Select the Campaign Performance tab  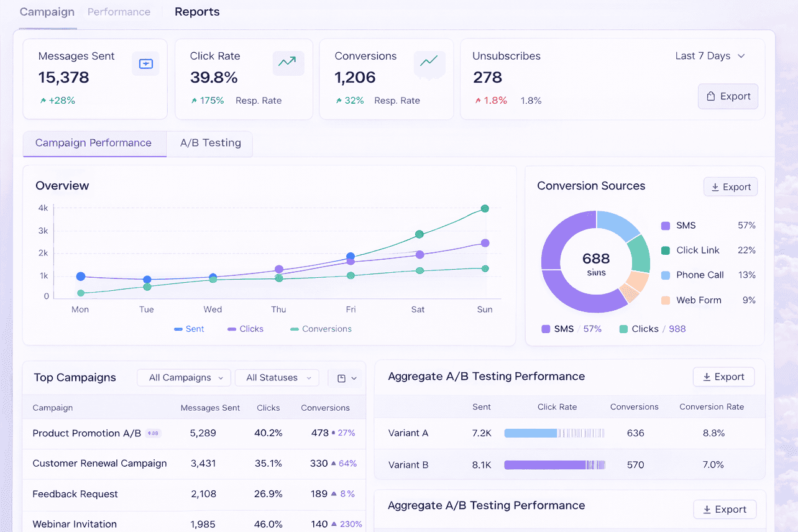(94, 144)
